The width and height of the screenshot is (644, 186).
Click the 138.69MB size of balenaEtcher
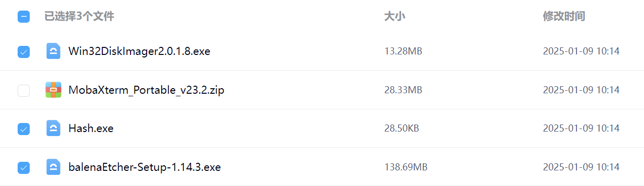pos(406,167)
